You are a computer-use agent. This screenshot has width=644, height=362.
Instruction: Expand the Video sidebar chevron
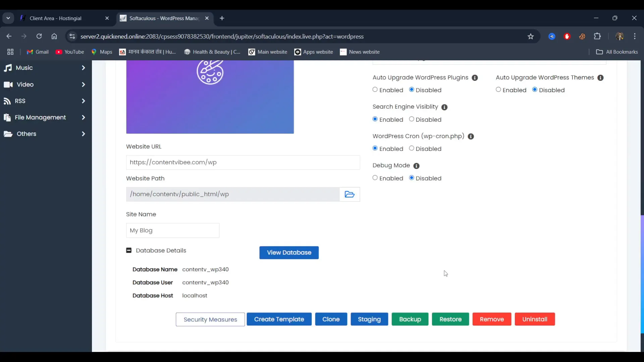point(83,84)
